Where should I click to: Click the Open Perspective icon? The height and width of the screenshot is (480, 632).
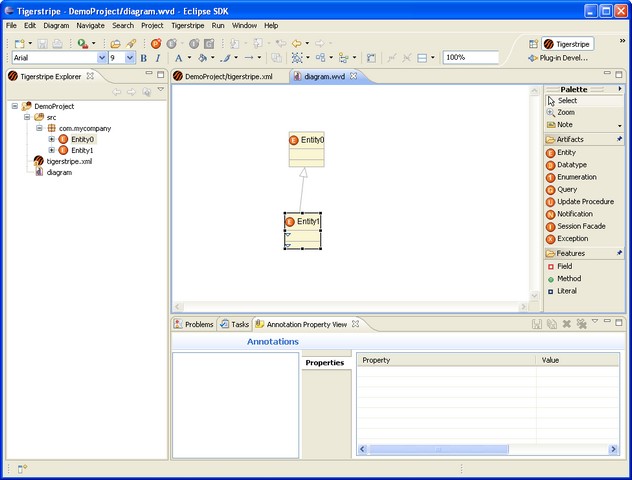(533, 44)
